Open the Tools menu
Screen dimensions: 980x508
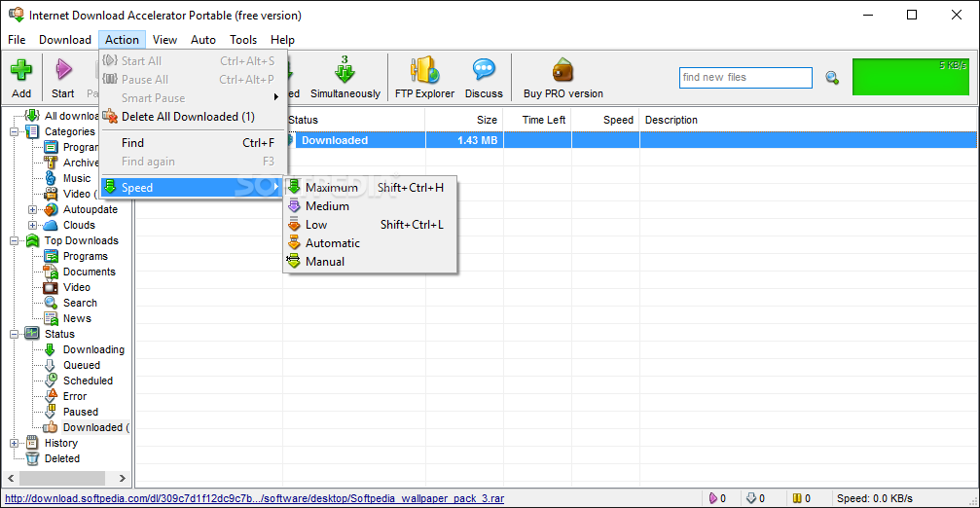point(243,39)
